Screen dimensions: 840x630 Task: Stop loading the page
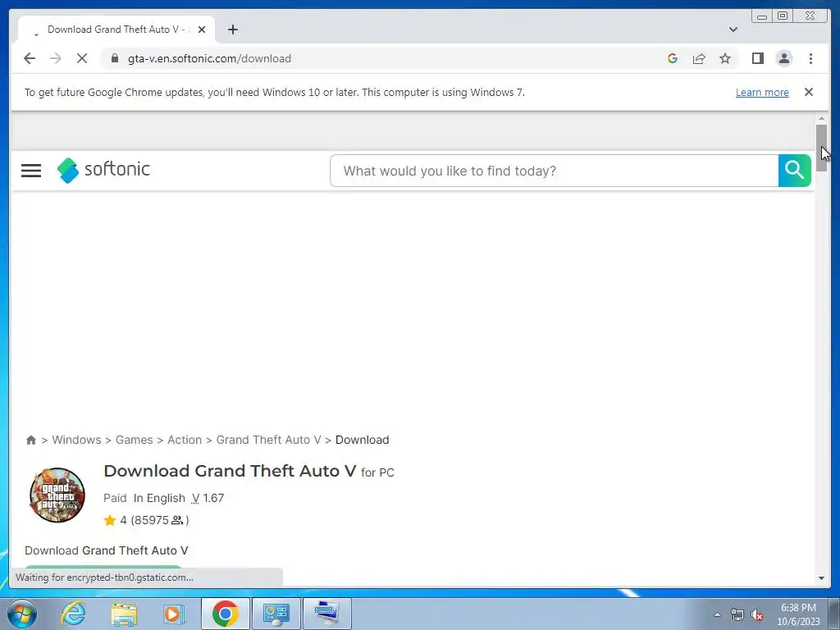pyautogui.click(x=82, y=58)
